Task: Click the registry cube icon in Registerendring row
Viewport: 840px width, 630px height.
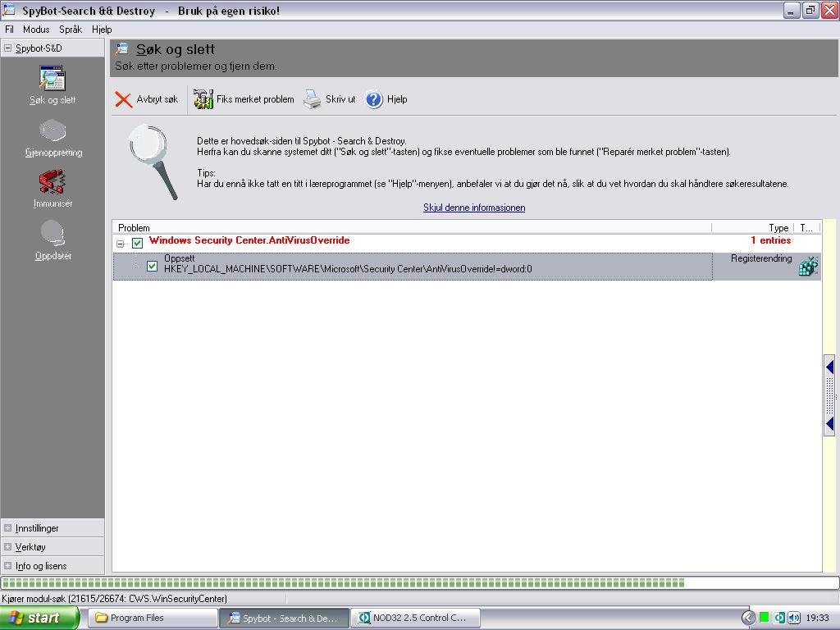Action: coord(808,267)
